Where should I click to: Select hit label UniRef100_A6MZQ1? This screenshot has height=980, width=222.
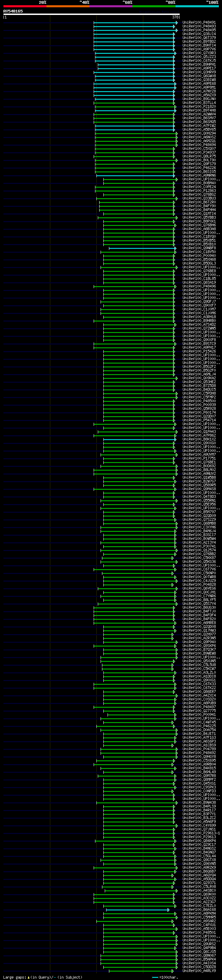point(199,141)
